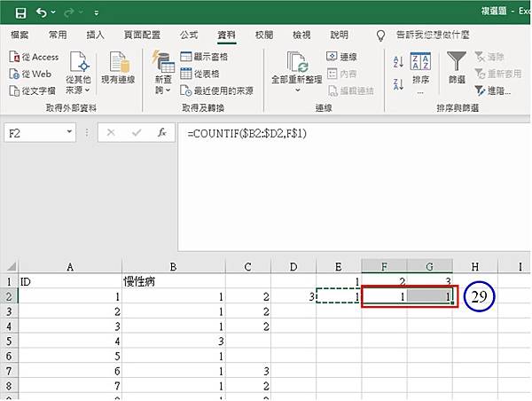The height and width of the screenshot is (401, 532).
Task: Confirm formula entry with the checkmark icon
Action: (x=137, y=132)
